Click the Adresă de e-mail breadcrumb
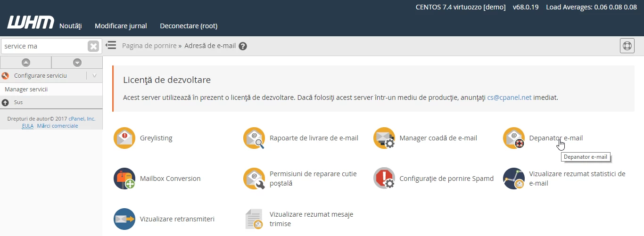This screenshot has height=236, width=644. (210, 46)
